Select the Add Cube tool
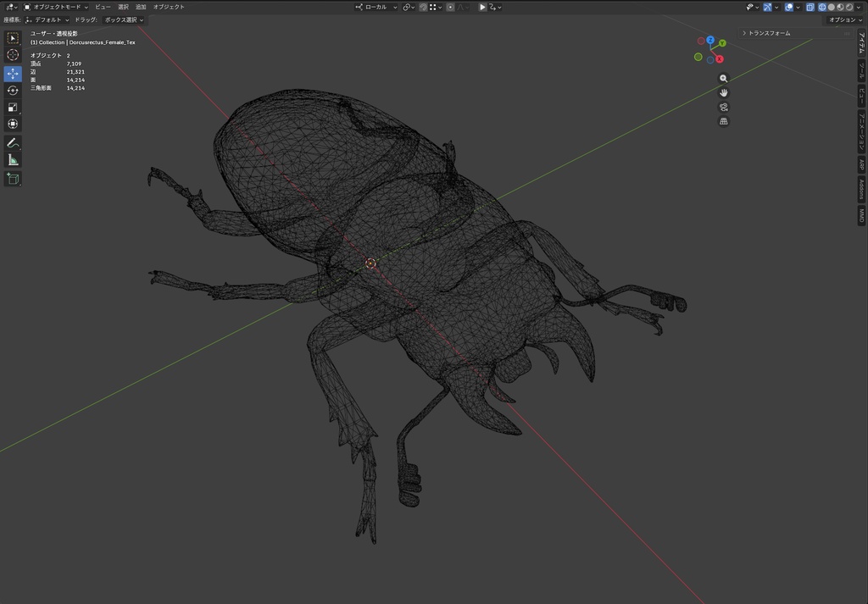This screenshot has height=604, width=868. [x=12, y=178]
